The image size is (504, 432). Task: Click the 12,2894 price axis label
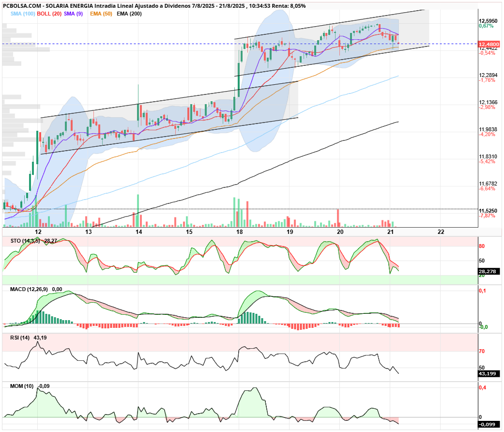pos(488,75)
